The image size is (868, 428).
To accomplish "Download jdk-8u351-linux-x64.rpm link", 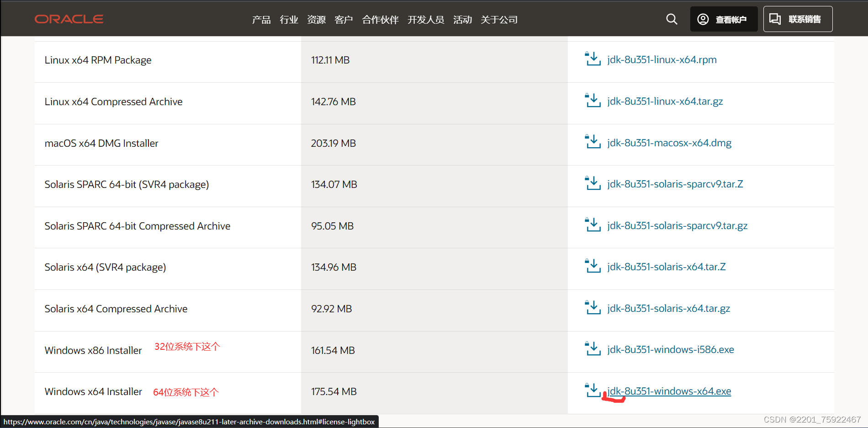I will (x=662, y=59).
